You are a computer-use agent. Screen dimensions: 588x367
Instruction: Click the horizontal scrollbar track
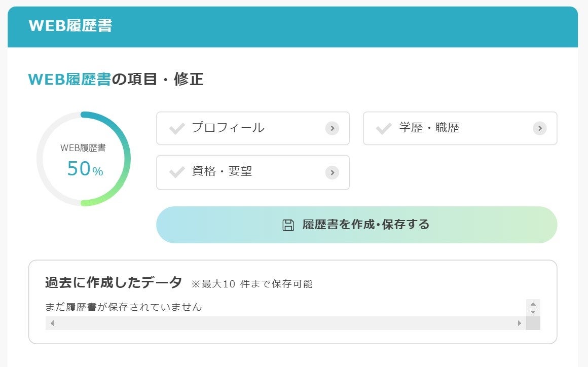tap(284, 323)
